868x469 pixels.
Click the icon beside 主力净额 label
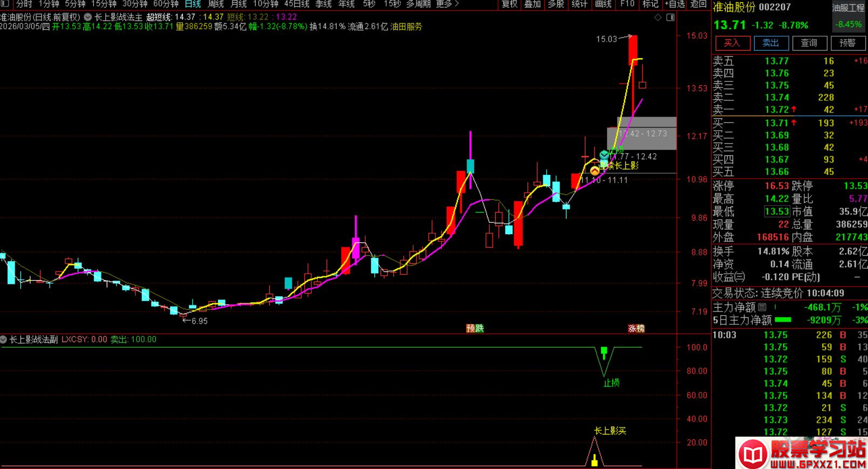(762, 307)
